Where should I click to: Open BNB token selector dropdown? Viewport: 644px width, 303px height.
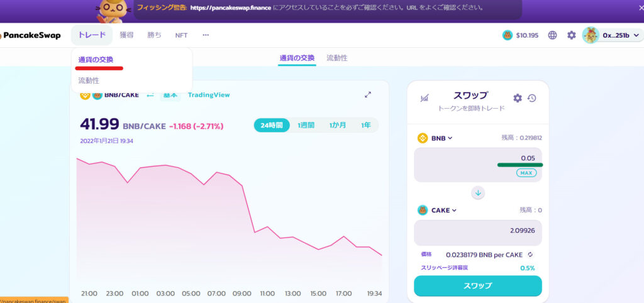(435, 138)
